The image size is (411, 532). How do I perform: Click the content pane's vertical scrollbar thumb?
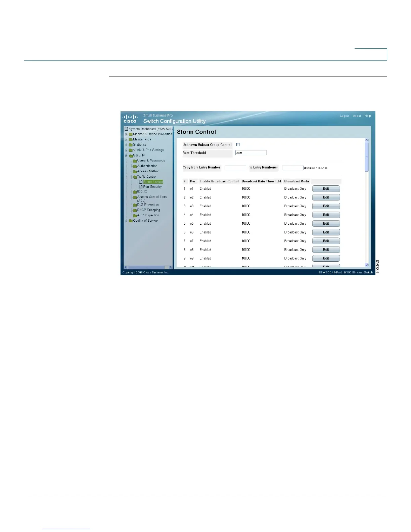[x=366, y=157]
